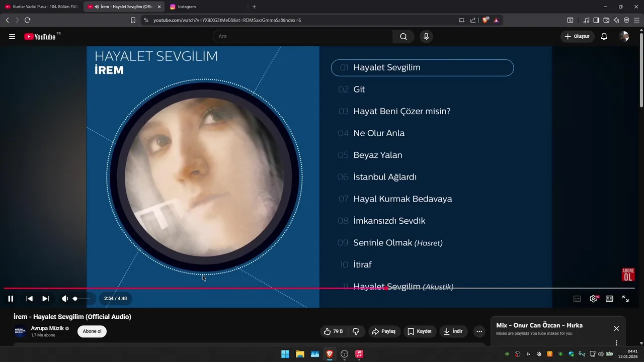Image resolution: width=644 pixels, height=362 pixels.
Task: Download video with İndir button
Action: coord(453,331)
